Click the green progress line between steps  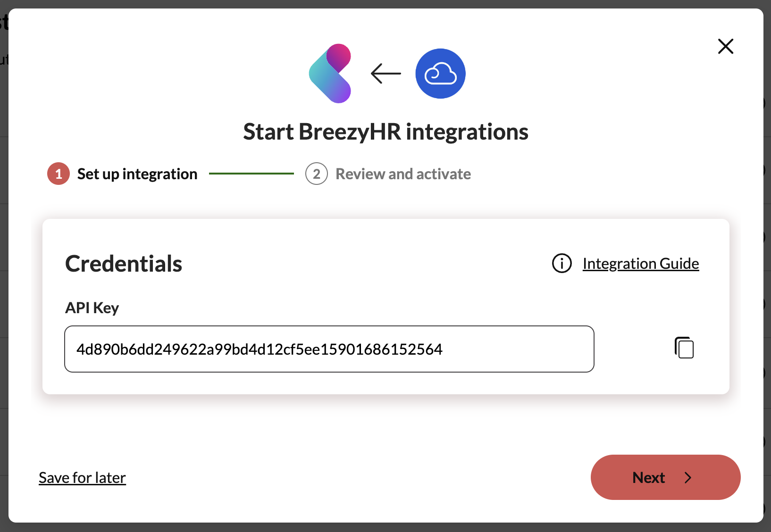point(251,174)
